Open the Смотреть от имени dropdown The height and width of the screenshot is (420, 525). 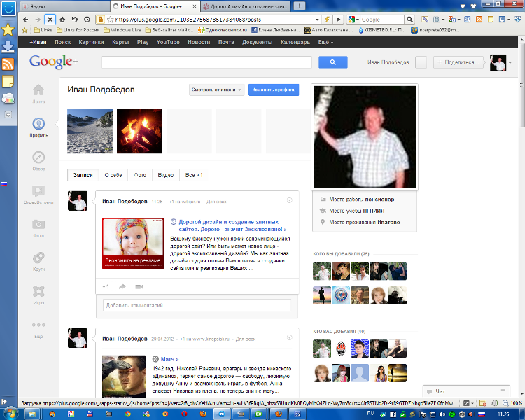point(216,90)
